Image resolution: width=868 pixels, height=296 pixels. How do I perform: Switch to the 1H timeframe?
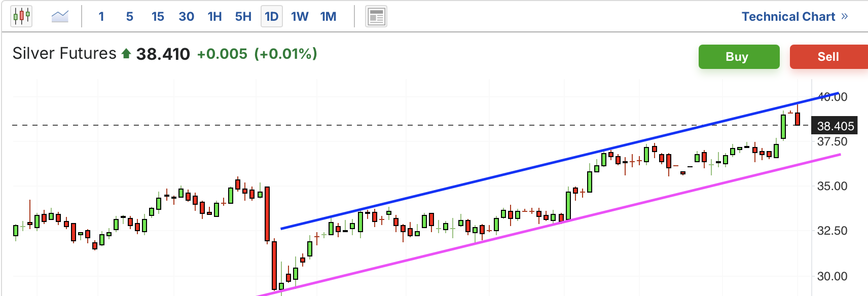coord(215,17)
